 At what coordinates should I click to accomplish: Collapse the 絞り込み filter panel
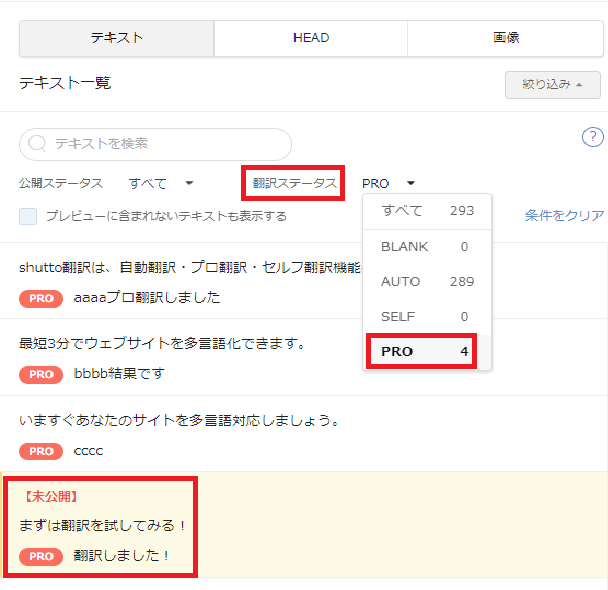click(x=553, y=85)
